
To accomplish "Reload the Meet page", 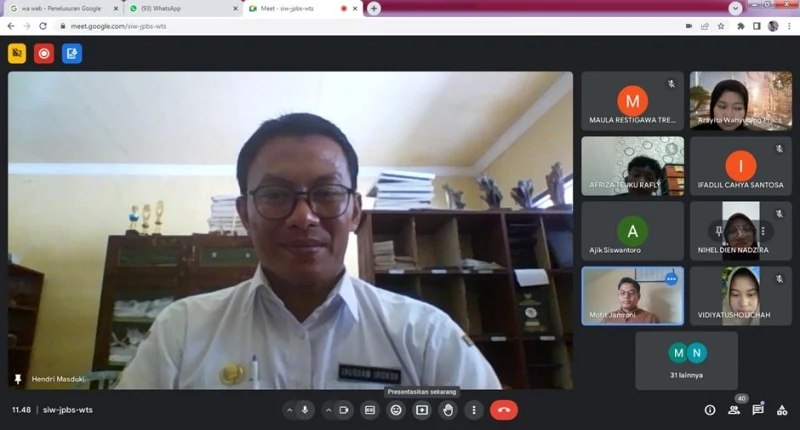I will (43, 26).
